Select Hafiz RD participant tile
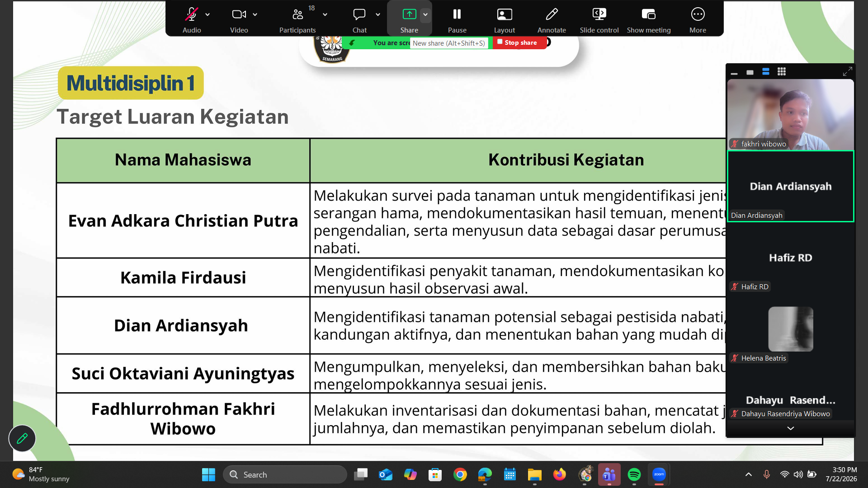 (x=790, y=258)
